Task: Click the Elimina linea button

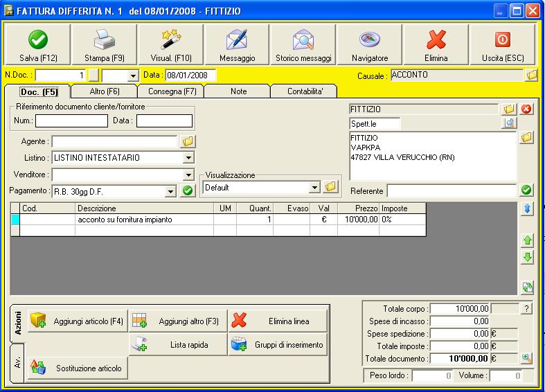Action: pyautogui.click(x=278, y=321)
